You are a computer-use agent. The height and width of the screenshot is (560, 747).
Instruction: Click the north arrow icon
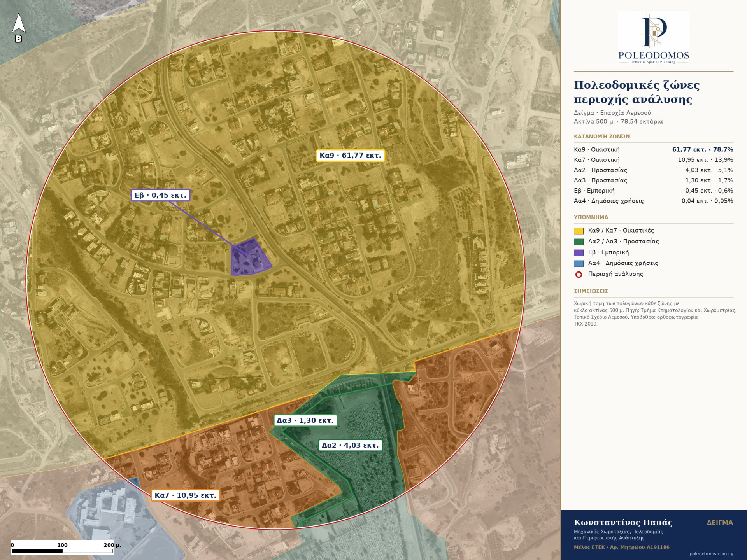[19, 27]
